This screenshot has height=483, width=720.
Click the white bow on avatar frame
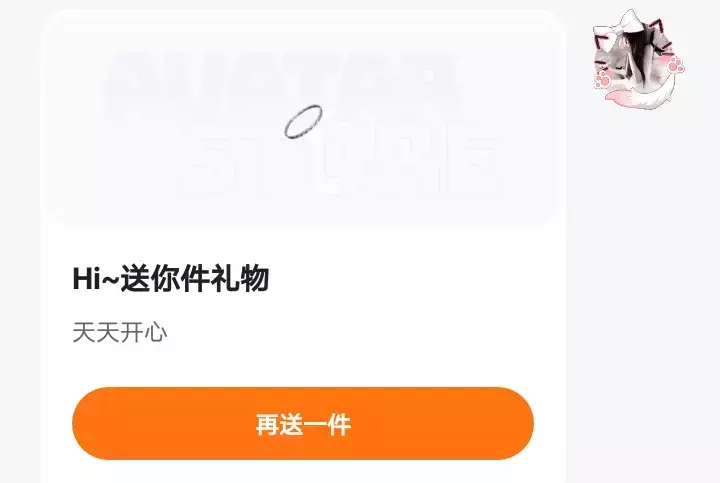pos(621,28)
